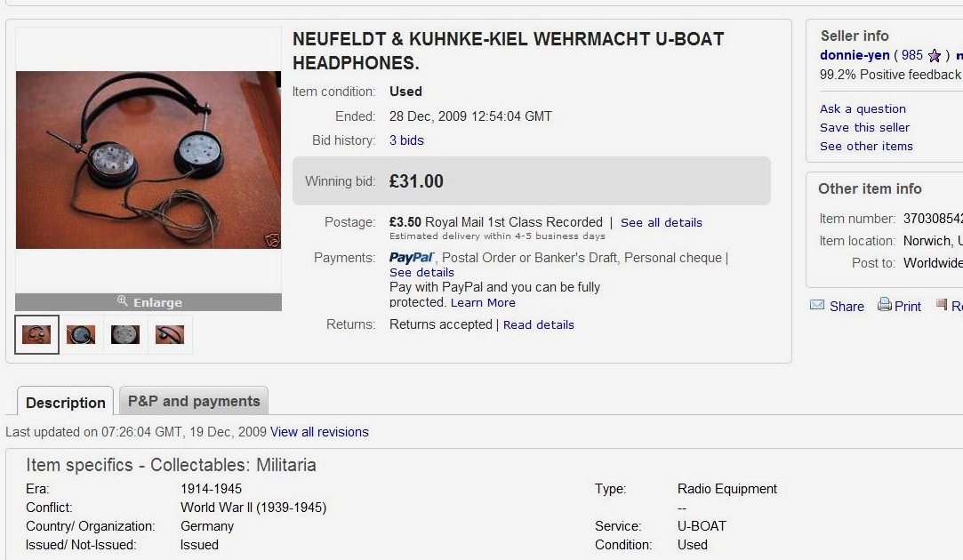Click the seller's purple feedback star
The height and width of the screenshot is (560, 963).
tap(934, 55)
